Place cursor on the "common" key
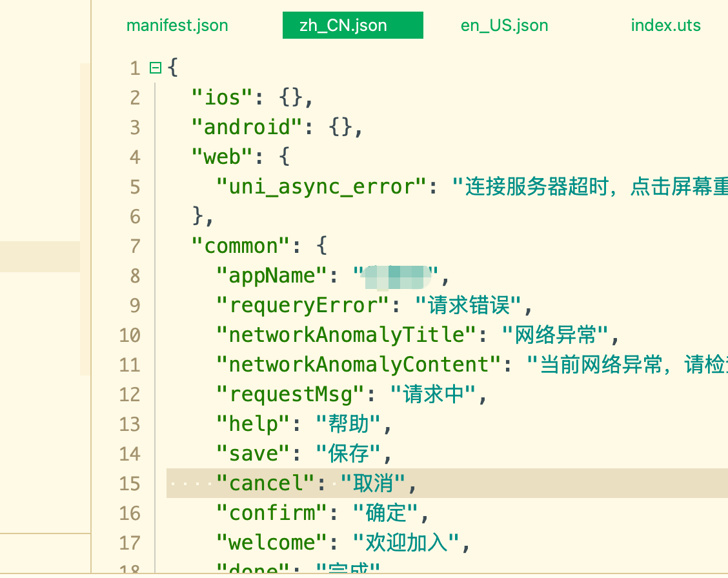The image size is (728, 578). (241, 246)
